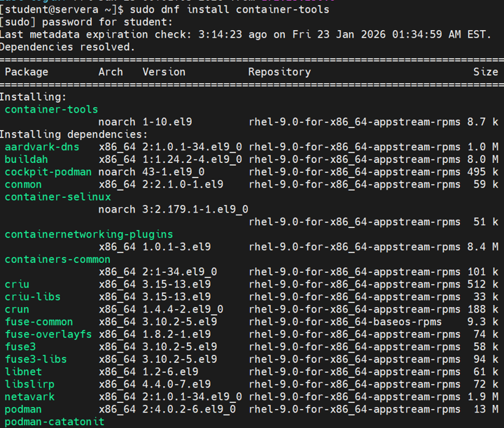This screenshot has width=504, height=428.
Task: Click the 'podman' package name
Action: [23, 410]
